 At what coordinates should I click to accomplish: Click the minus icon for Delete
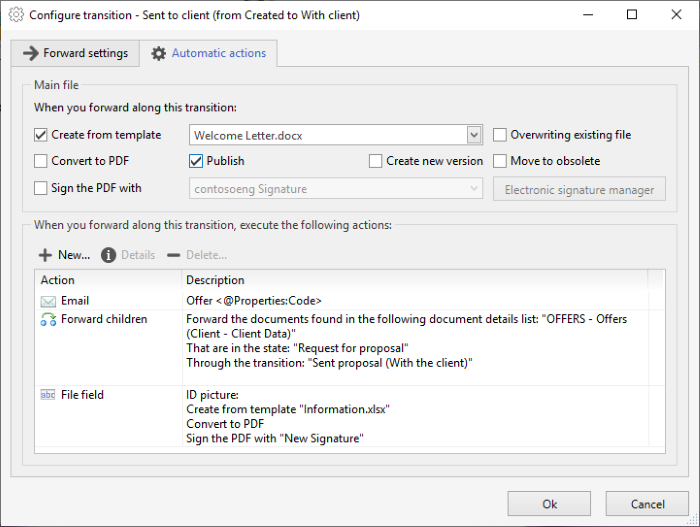pos(173,255)
